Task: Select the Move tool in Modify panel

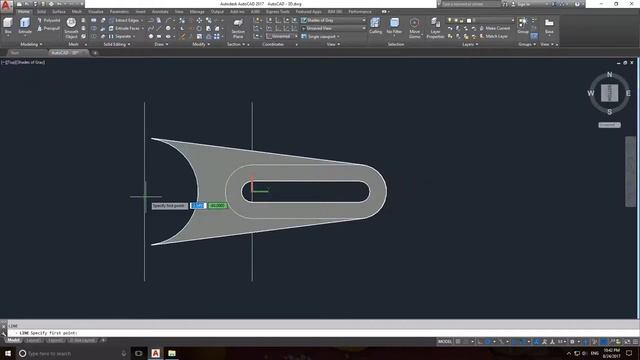Action: coord(199,20)
